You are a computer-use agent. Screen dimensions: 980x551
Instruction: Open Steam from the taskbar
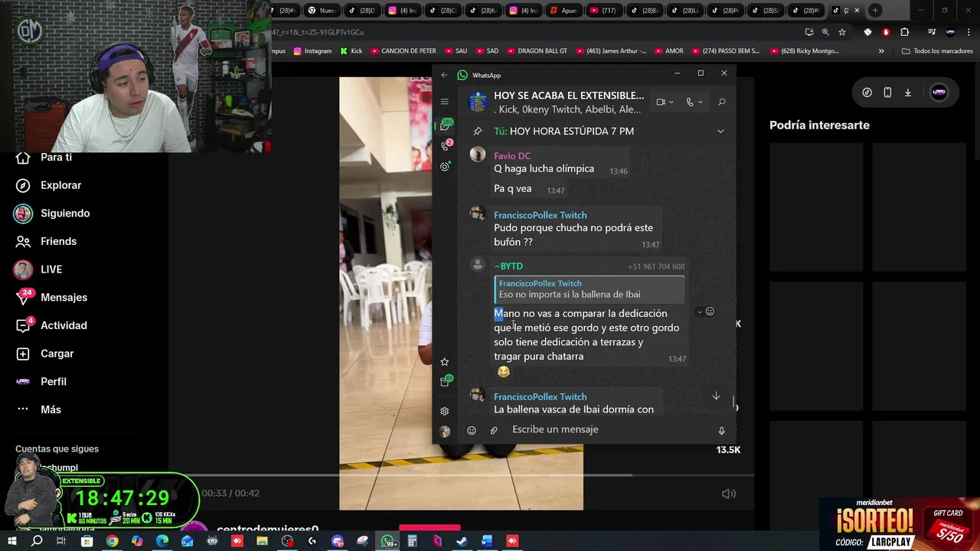click(x=462, y=541)
